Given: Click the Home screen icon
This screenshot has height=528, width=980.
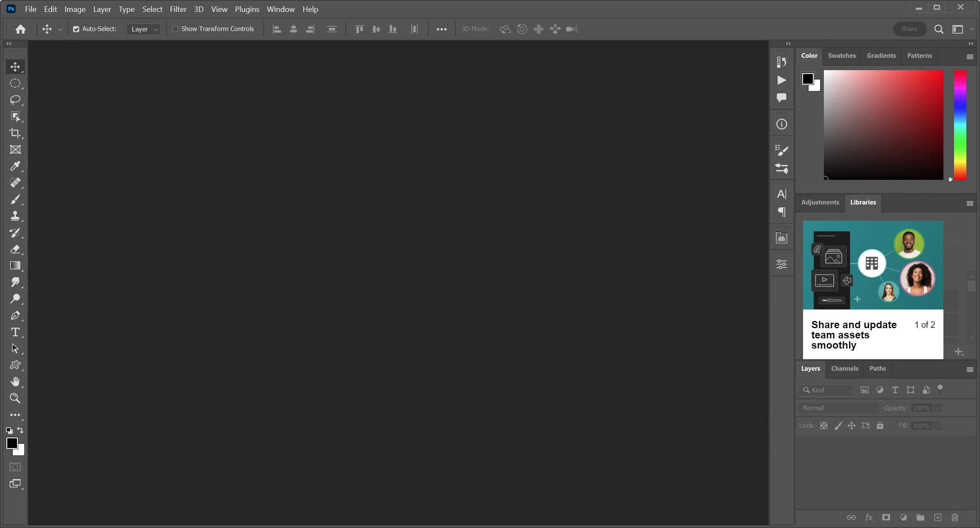Looking at the screenshot, I should click(x=20, y=29).
